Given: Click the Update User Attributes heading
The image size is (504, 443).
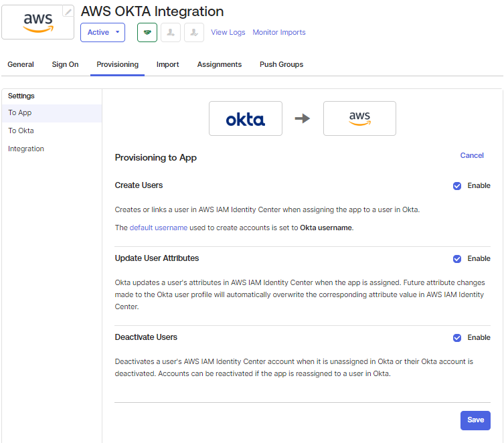Looking at the screenshot, I should coord(157,258).
